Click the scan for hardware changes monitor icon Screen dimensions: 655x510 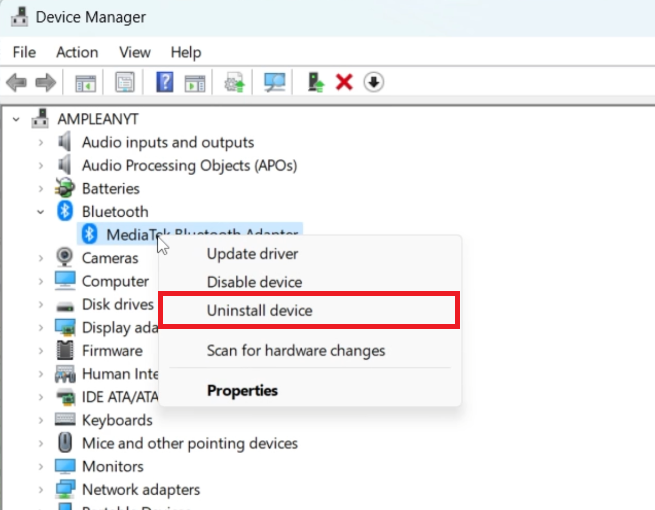point(274,82)
